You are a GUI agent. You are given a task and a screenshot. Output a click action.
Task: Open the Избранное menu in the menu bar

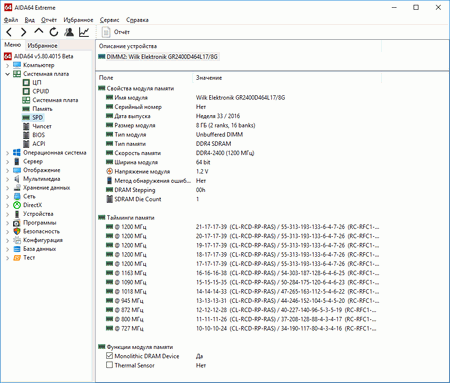coord(78,20)
